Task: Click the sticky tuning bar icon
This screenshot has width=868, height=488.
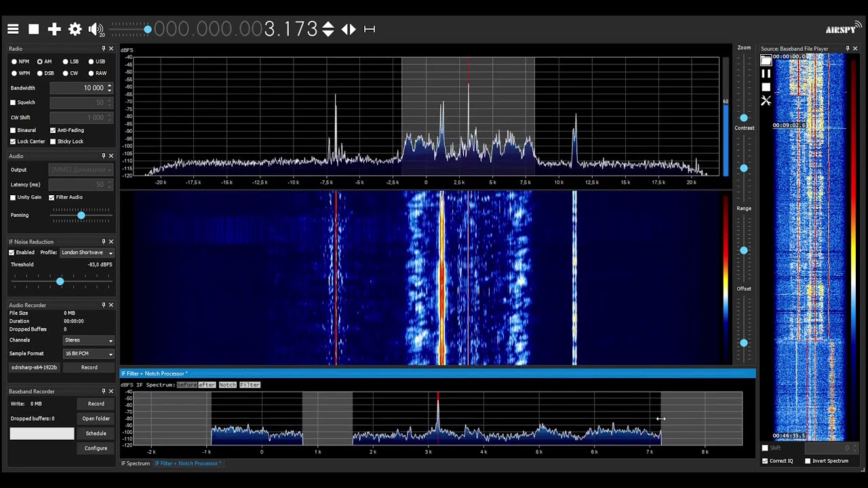Action: [x=370, y=29]
